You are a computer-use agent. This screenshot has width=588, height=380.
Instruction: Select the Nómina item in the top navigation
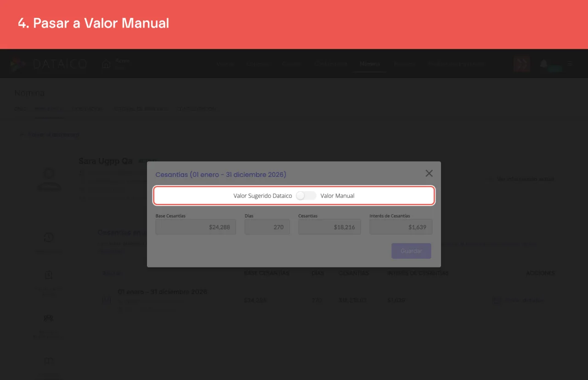(x=370, y=64)
